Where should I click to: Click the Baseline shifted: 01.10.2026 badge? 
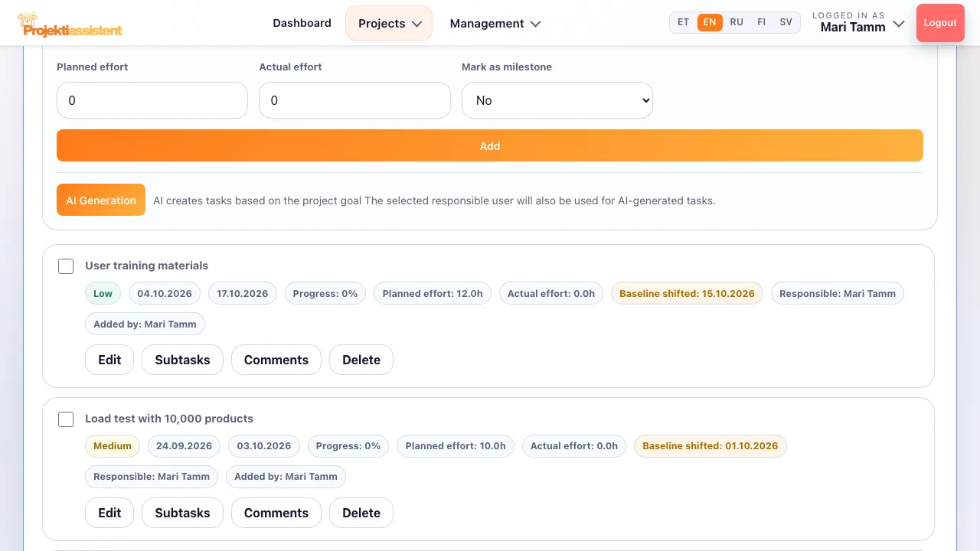point(710,445)
